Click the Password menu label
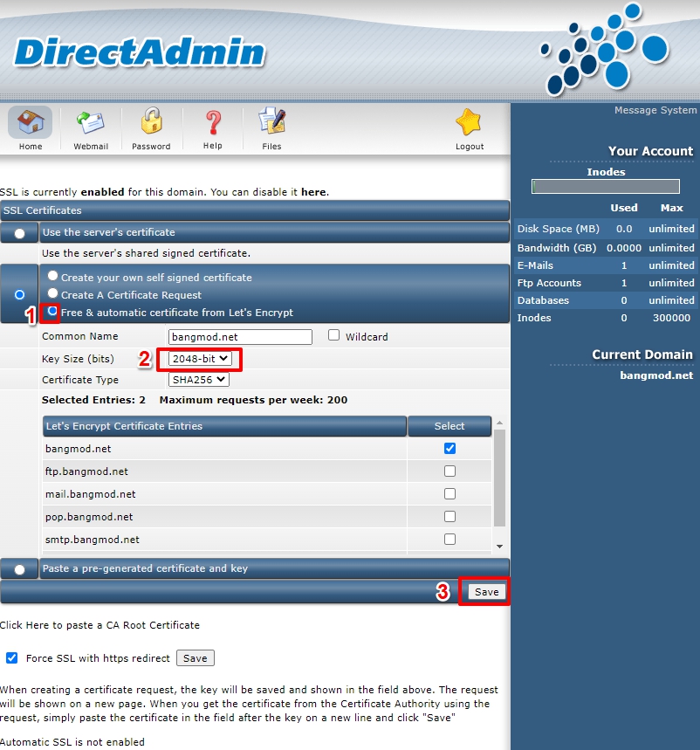 coord(151,147)
